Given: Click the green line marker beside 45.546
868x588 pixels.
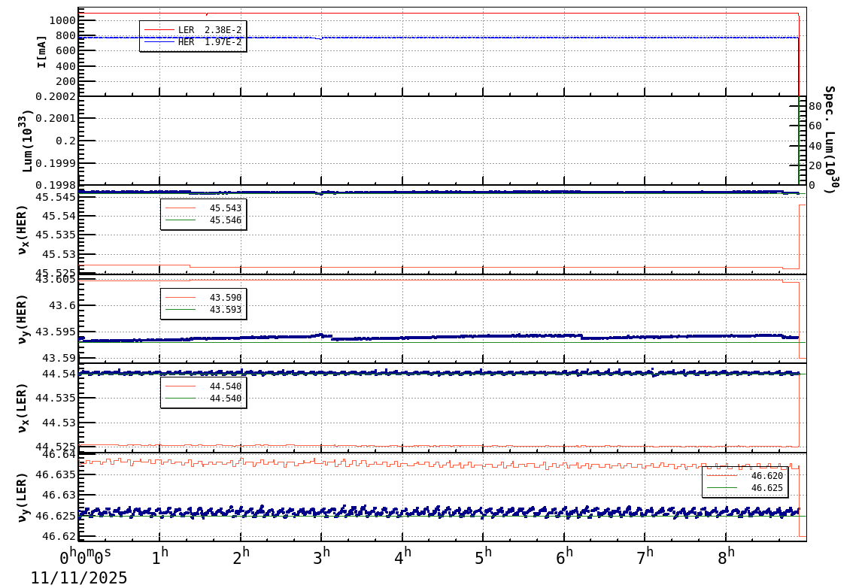Looking at the screenshot, I should point(181,220).
